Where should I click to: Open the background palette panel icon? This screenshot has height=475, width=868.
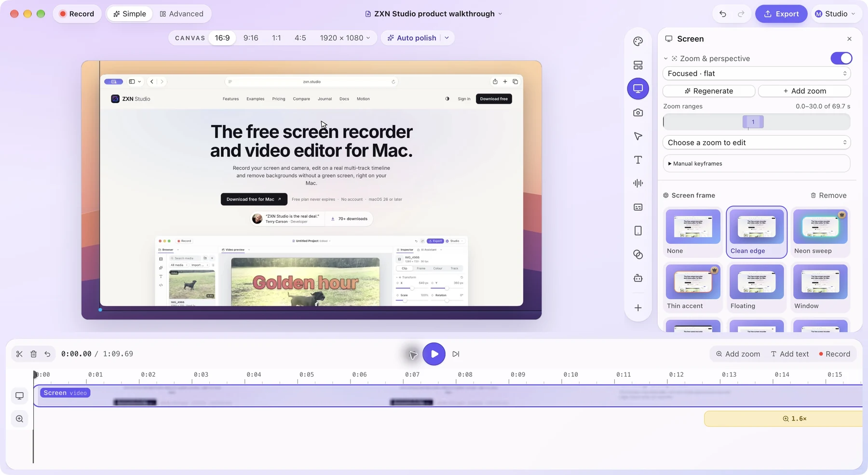click(x=638, y=41)
